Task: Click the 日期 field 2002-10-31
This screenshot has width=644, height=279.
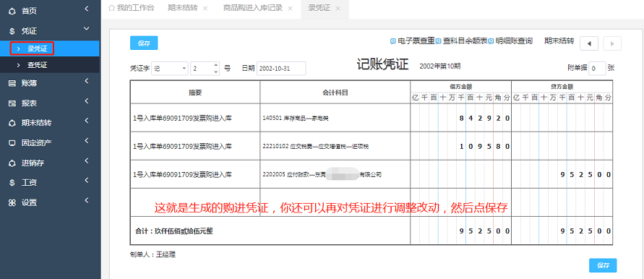Action: tap(281, 69)
